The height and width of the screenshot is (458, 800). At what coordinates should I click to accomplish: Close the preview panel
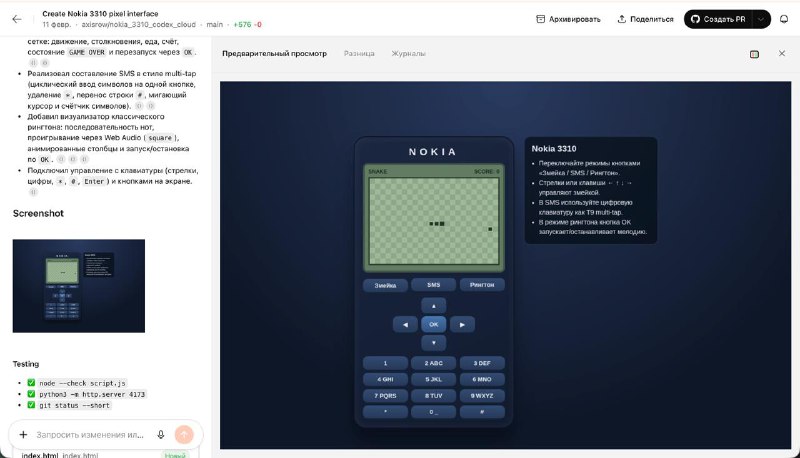(x=782, y=54)
